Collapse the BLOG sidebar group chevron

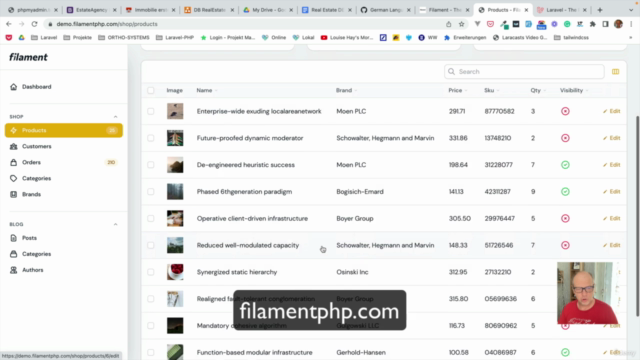point(116,224)
